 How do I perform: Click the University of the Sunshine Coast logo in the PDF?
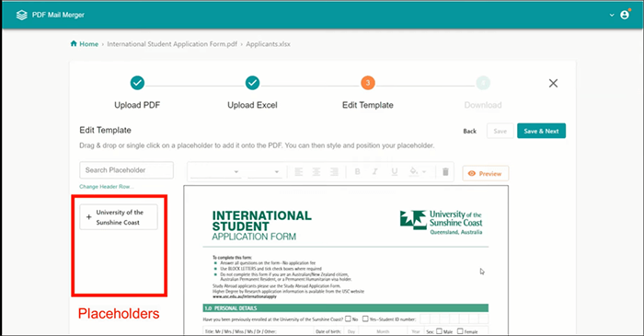441,222
